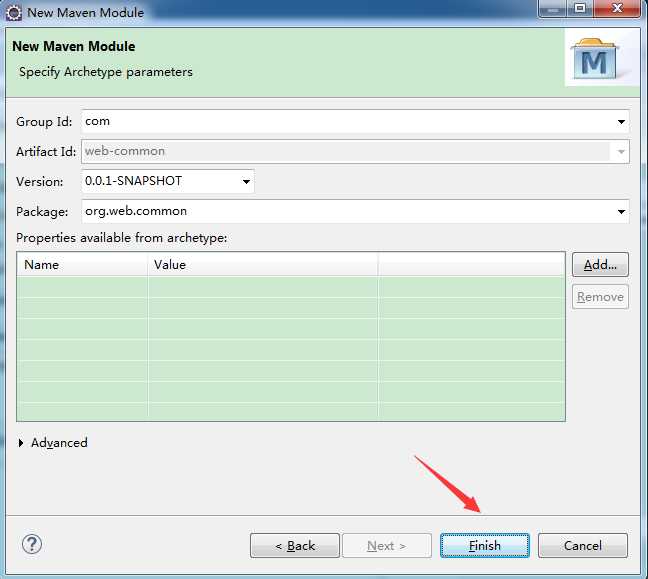Image resolution: width=648 pixels, height=579 pixels.
Task: Open the Version dropdown arrow
Action: (x=246, y=181)
